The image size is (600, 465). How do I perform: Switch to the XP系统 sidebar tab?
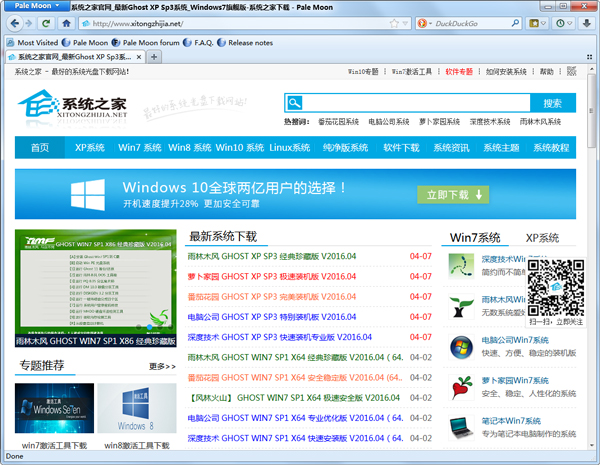(x=542, y=238)
